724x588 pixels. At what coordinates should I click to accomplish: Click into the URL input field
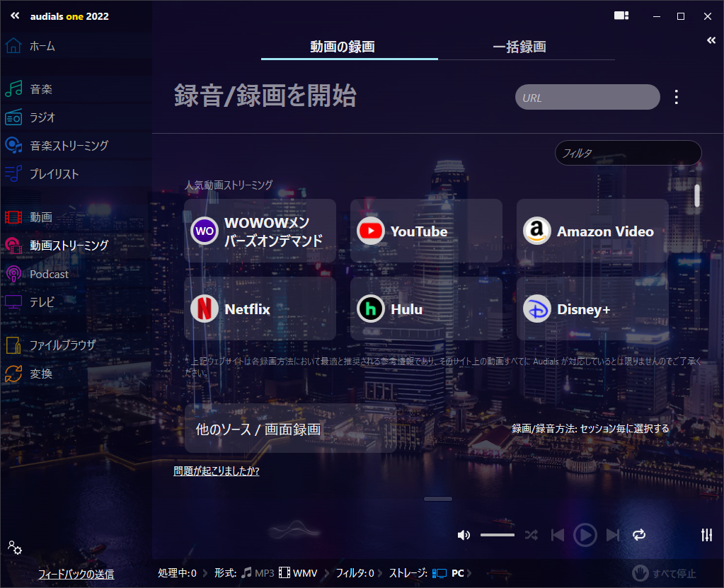click(587, 97)
